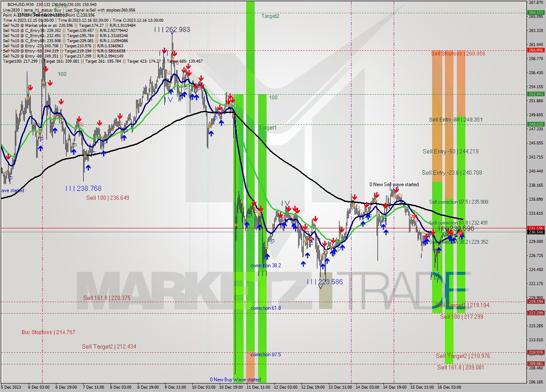Click the 'Sell 100 | 236.649' label
Screen dimensions: 546x392
point(107,198)
